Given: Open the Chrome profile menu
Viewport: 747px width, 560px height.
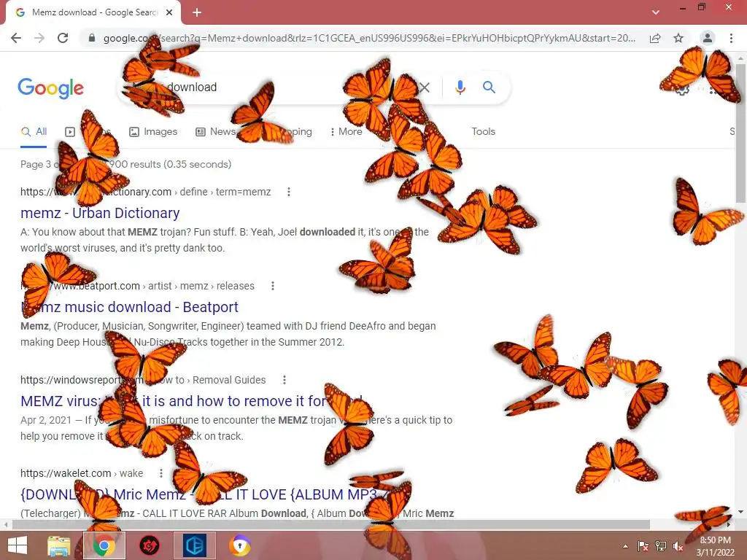Looking at the screenshot, I should coord(708,38).
